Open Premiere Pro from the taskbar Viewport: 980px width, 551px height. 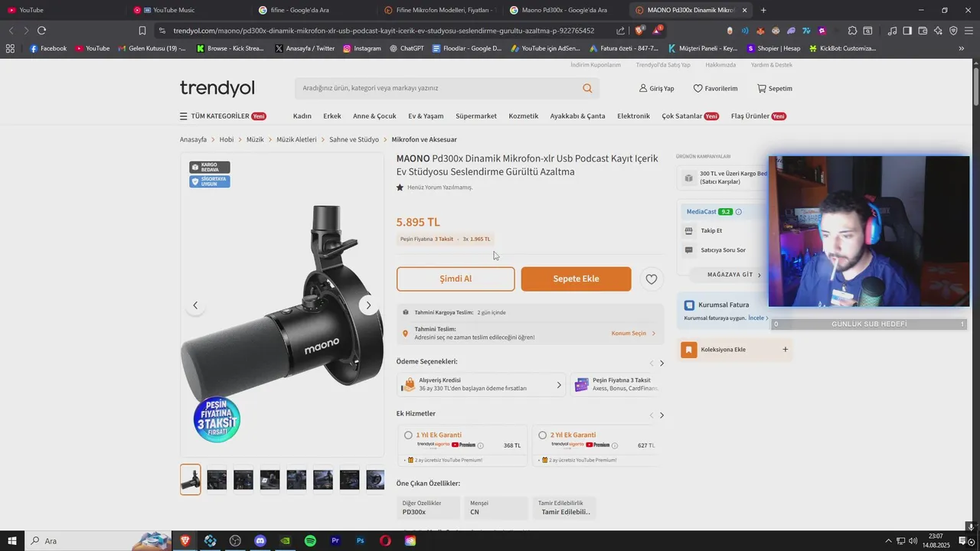pyautogui.click(x=335, y=541)
